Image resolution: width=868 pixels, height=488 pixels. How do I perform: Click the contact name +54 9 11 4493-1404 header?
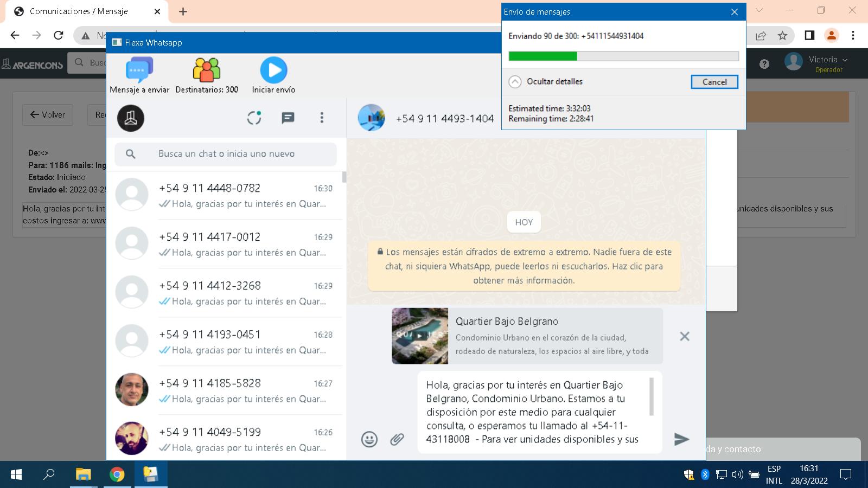(445, 119)
